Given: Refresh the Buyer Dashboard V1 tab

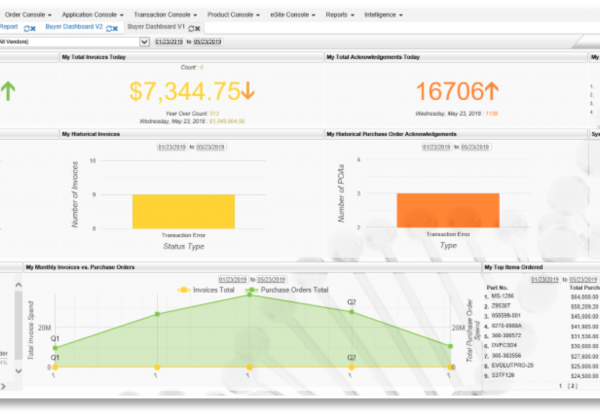Looking at the screenshot, I should click(192, 28).
